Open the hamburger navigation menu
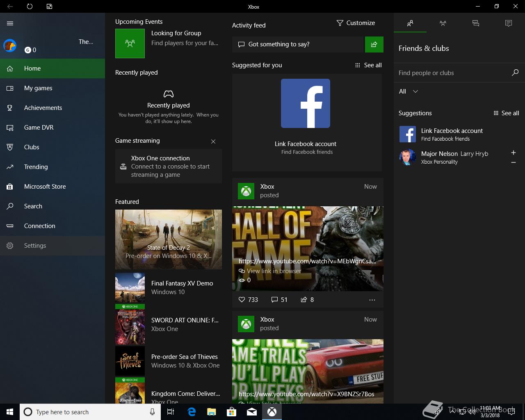 pyautogui.click(x=10, y=23)
